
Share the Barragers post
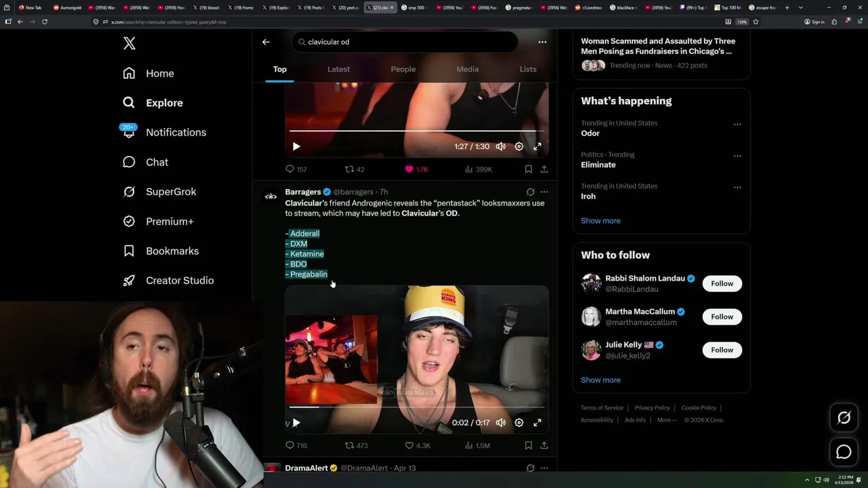tap(544, 445)
